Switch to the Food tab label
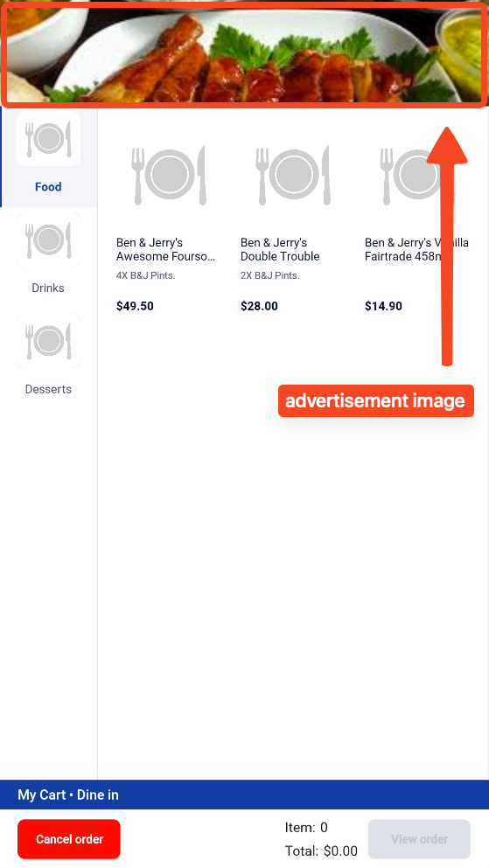Image resolution: width=489 pixels, height=868 pixels. point(48,186)
